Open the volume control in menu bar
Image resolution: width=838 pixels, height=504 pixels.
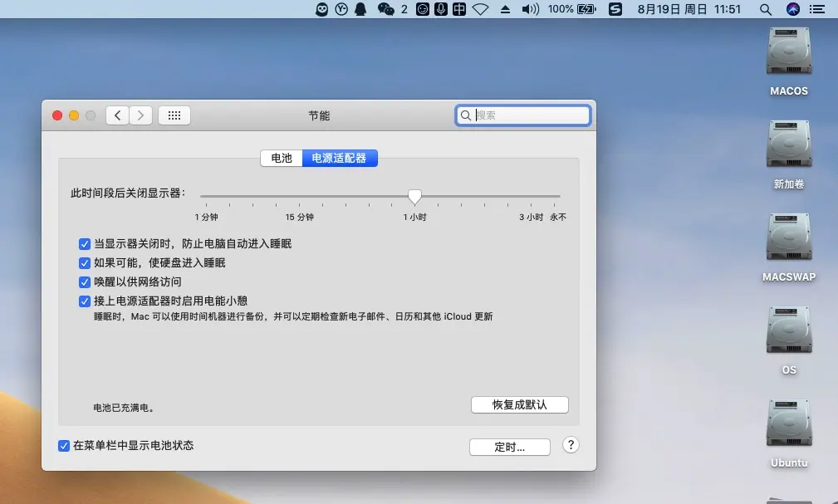[x=529, y=9]
